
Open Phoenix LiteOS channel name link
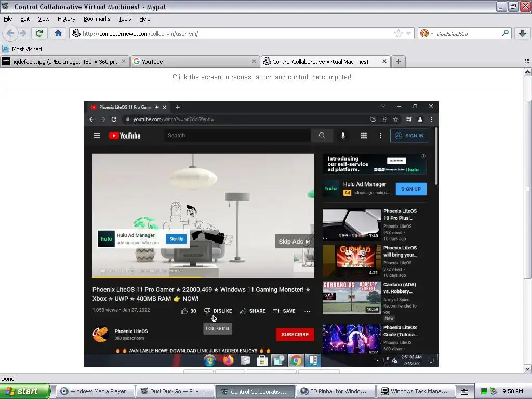point(131,331)
